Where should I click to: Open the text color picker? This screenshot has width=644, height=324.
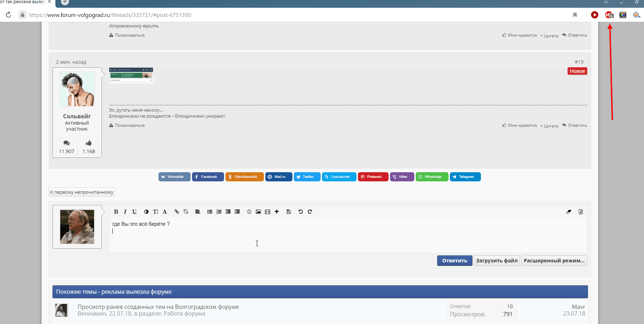coord(146,212)
